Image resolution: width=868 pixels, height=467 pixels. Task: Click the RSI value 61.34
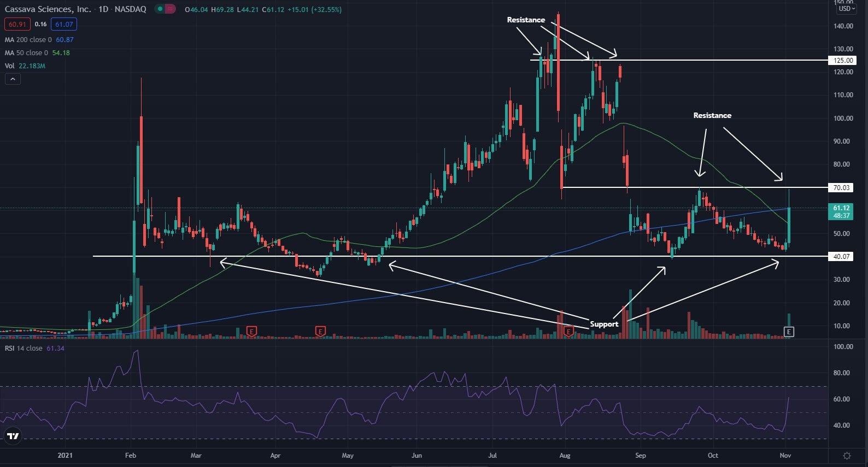click(55, 348)
